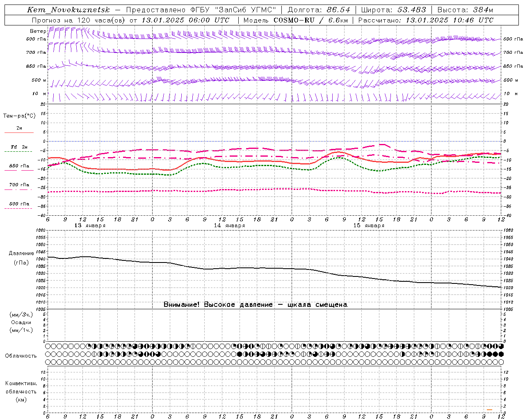Click warning 'Внимание! Высокое давление — шкала смещена'
The image size is (525, 420).
click(256, 305)
